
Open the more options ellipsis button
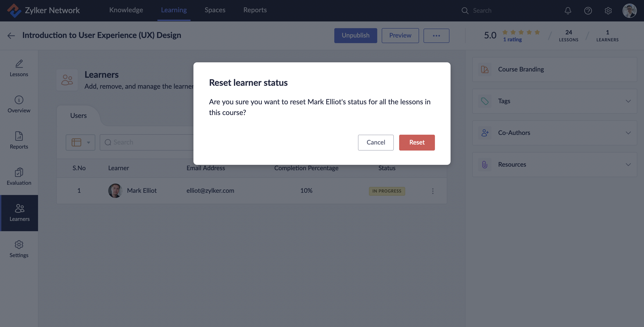point(436,36)
